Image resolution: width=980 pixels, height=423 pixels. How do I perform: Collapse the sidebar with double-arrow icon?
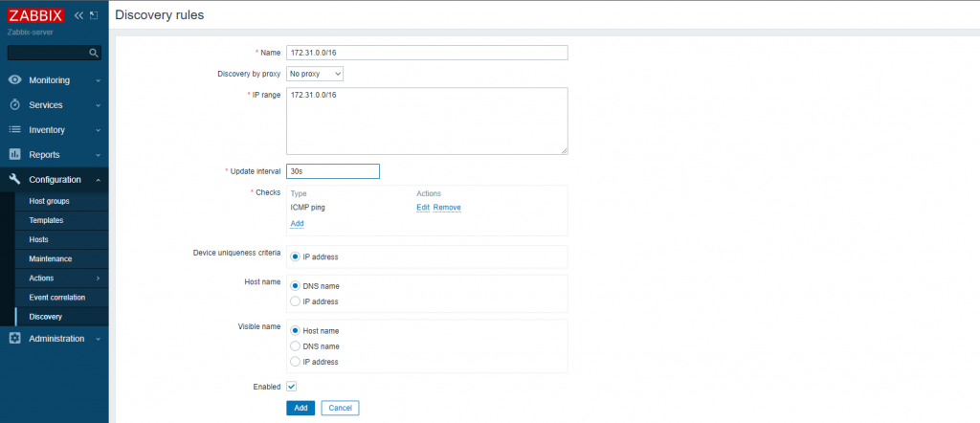[x=78, y=15]
